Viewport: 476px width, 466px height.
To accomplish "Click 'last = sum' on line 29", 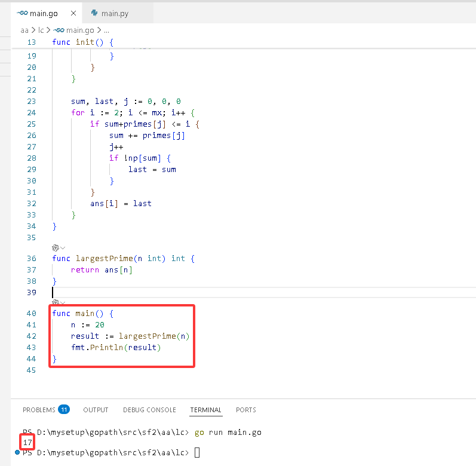I will tap(152, 170).
